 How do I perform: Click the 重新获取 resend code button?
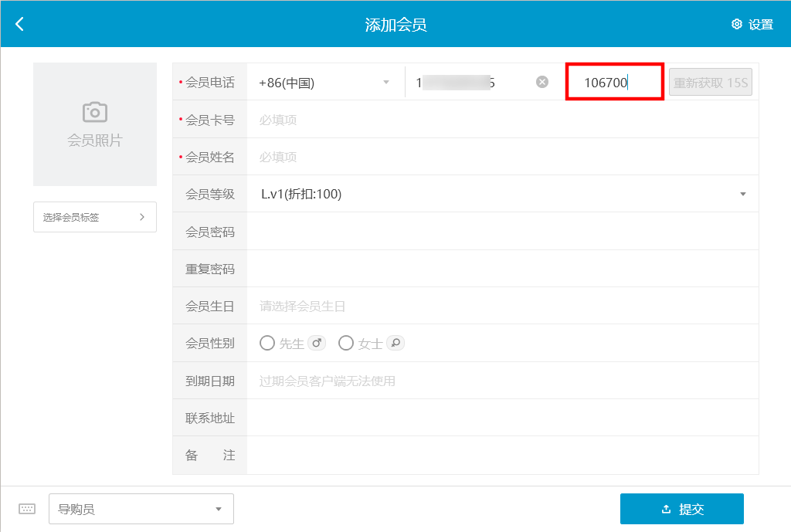click(711, 82)
